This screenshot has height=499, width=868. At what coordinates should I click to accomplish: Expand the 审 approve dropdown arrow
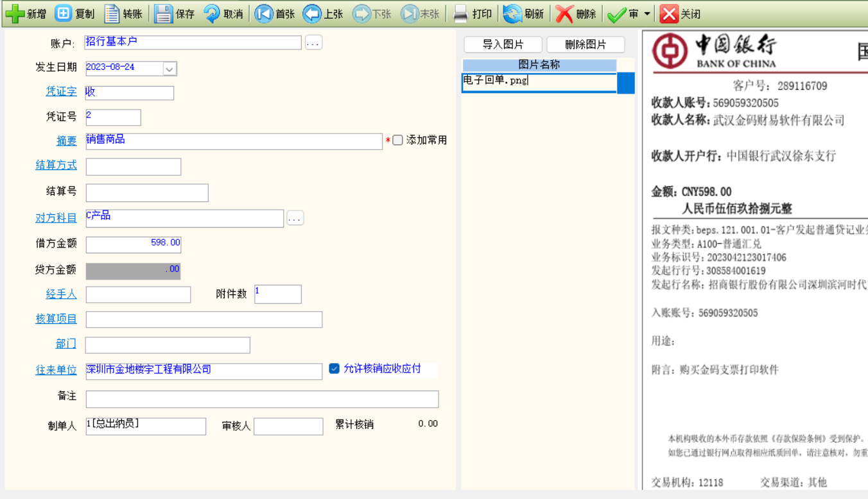[x=647, y=14]
